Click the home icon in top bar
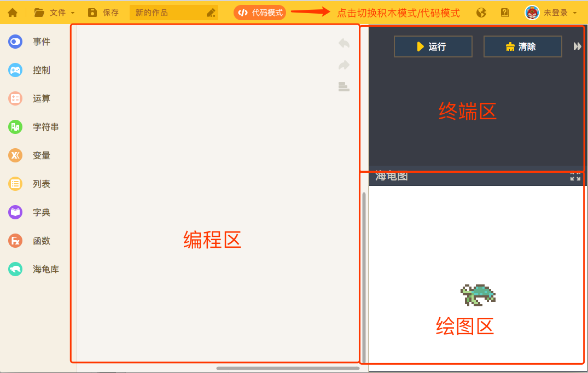588x373 pixels. coord(12,13)
